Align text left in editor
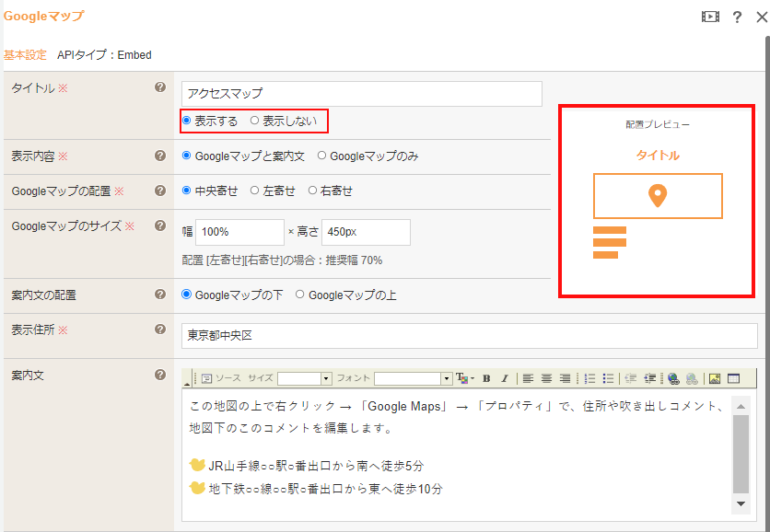The height and width of the screenshot is (532, 770). point(528,378)
